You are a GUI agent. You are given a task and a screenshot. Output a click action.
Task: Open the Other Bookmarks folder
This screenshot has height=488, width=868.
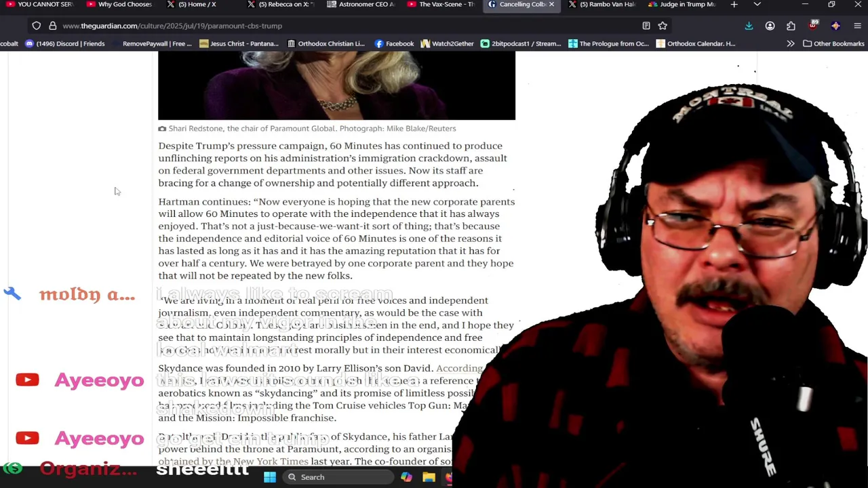tap(833, 43)
